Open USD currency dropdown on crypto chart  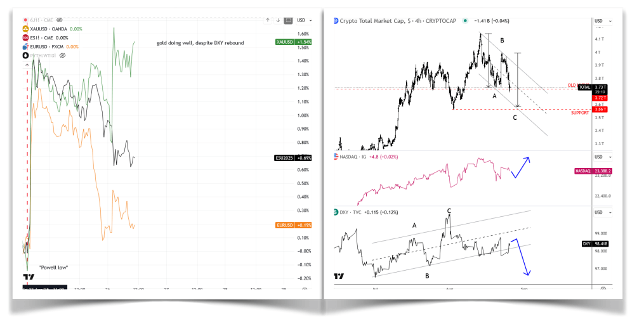(602, 21)
